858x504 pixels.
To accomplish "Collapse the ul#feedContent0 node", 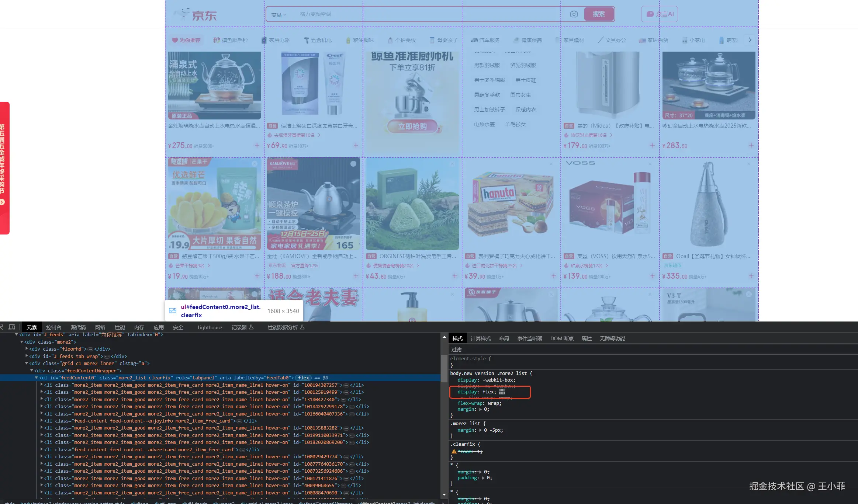I will pos(36,378).
